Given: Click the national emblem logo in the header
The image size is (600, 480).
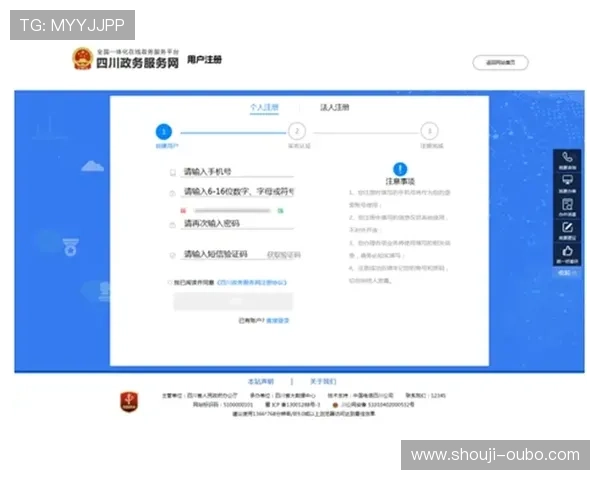Looking at the screenshot, I should pos(82,59).
